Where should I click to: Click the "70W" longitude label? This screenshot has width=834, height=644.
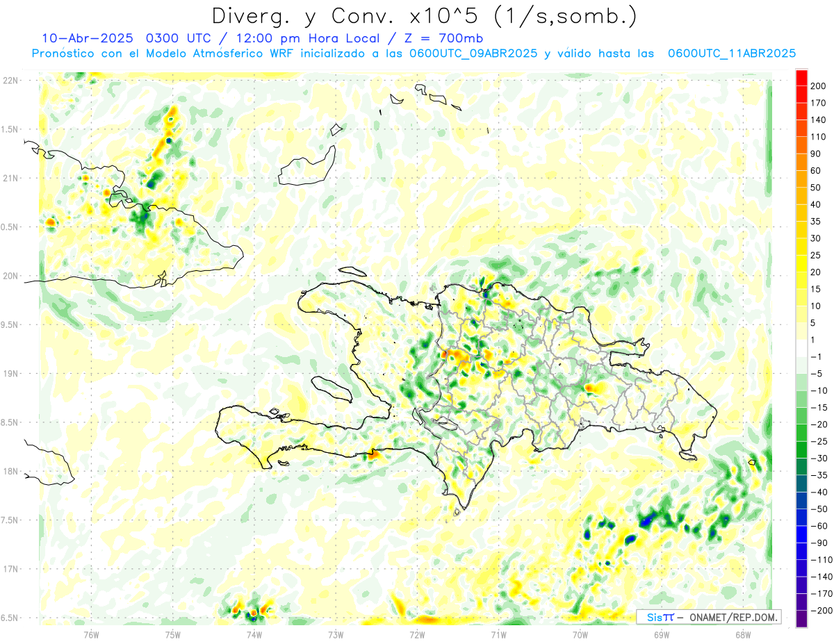point(580,634)
